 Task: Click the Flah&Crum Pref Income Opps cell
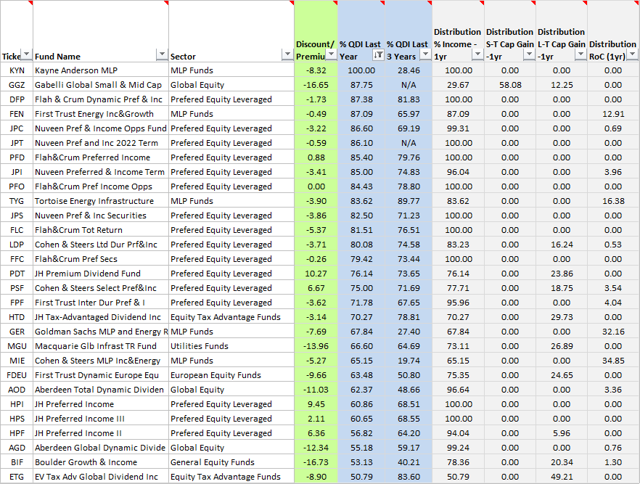point(101,186)
